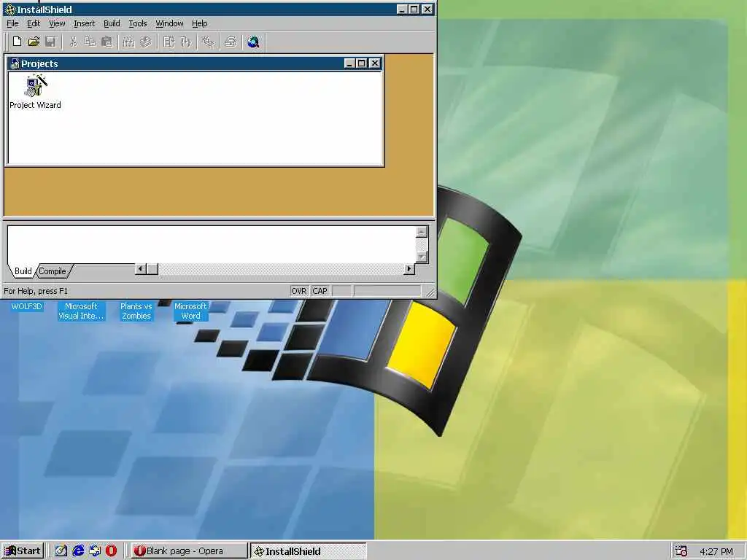
Task: Open the Project Wizard icon
Action: [35, 93]
